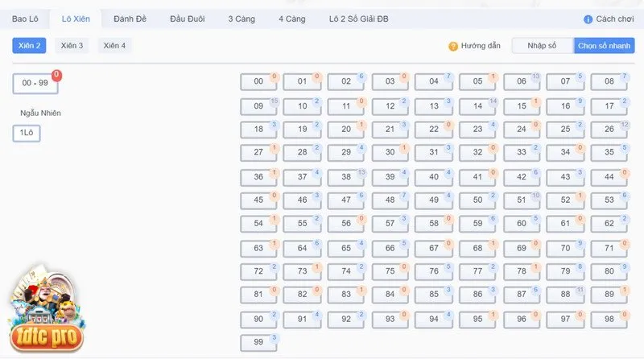Switch to Lô 2 Số Giải ĐB tab
The height and width of the screenshot is (359, 644).
[358, 19]
